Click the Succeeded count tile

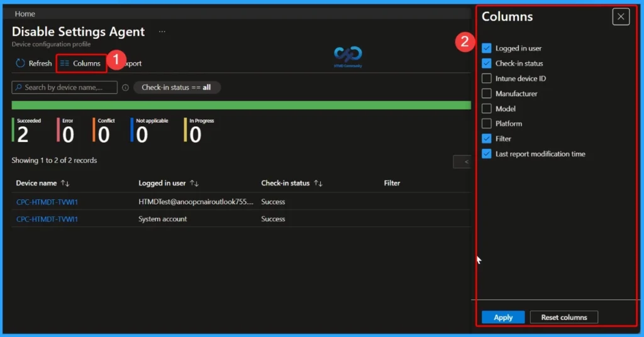(x=26, y=130)
